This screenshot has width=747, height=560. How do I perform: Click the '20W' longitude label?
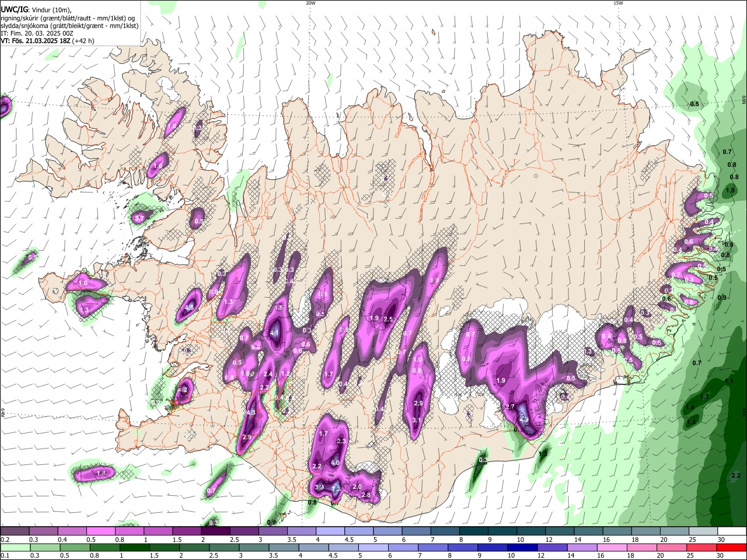point(310,3)
